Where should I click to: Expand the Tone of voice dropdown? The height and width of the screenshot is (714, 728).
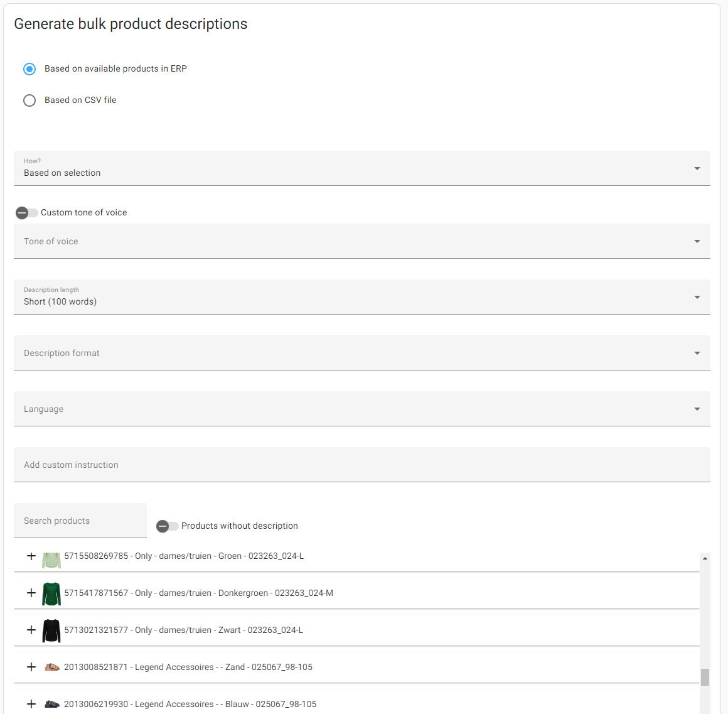click(361, 241)
